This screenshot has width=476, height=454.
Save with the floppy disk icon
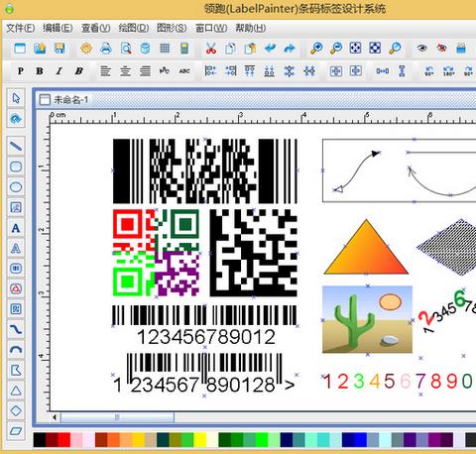[x=59, y=49]
